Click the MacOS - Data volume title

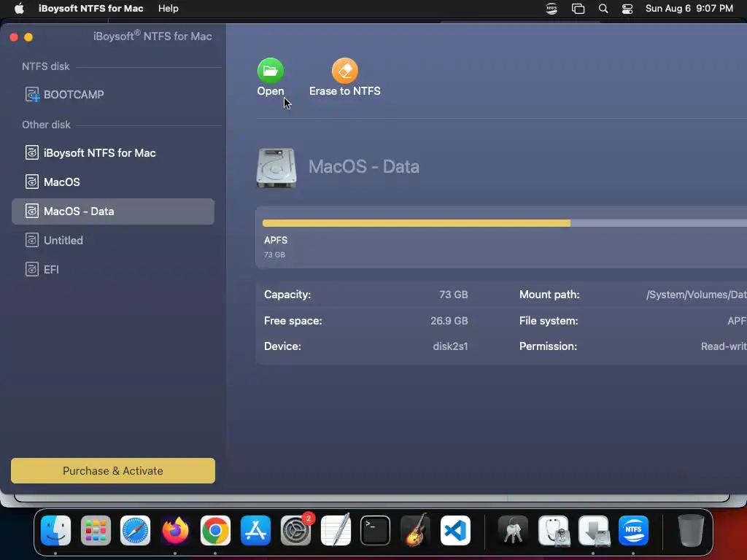pos(364,167)
